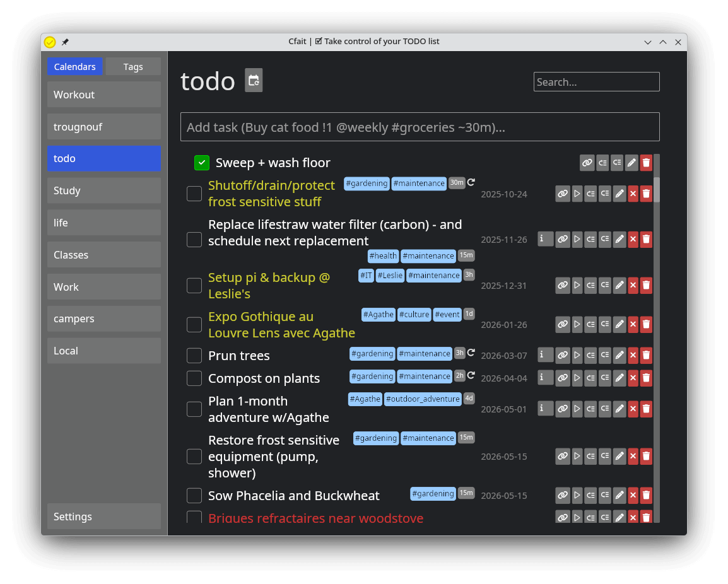
Task: Click link icon on Restore frost sensitive equipment
Action: [x=562, y=457]
